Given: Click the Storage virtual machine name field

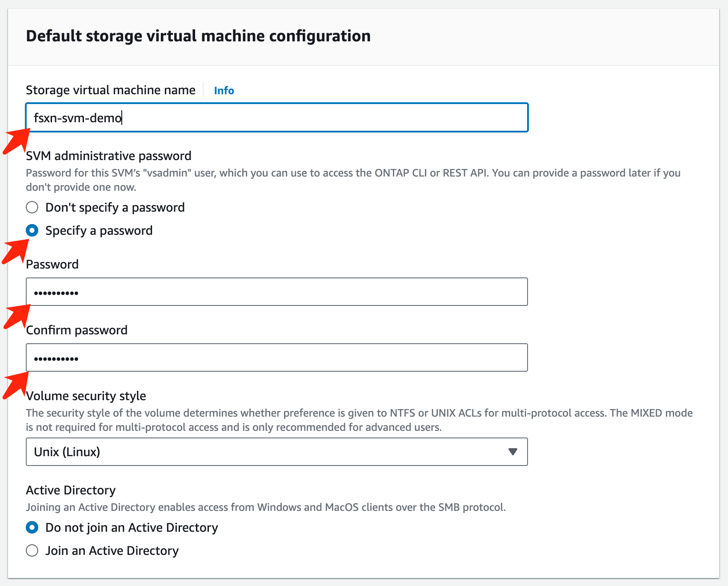Looking at the screenshot, I should [x=276, y=118].
